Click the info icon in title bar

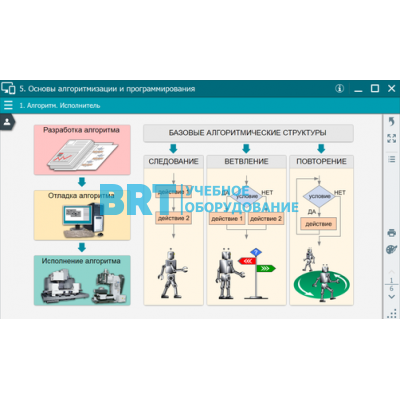(339, 89)
